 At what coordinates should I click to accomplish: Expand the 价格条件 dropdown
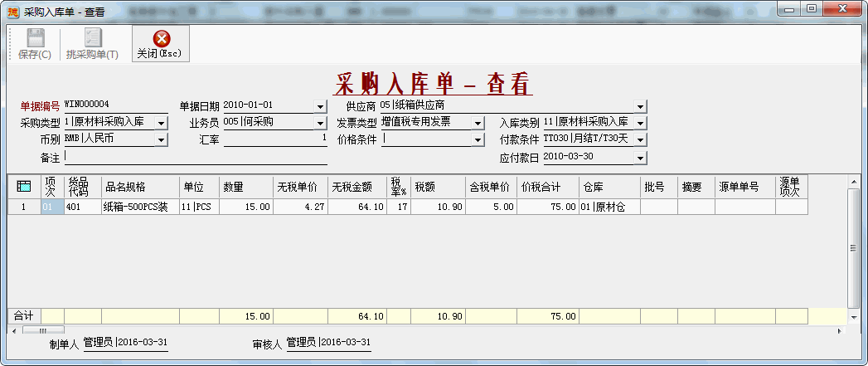coord(479,139)
